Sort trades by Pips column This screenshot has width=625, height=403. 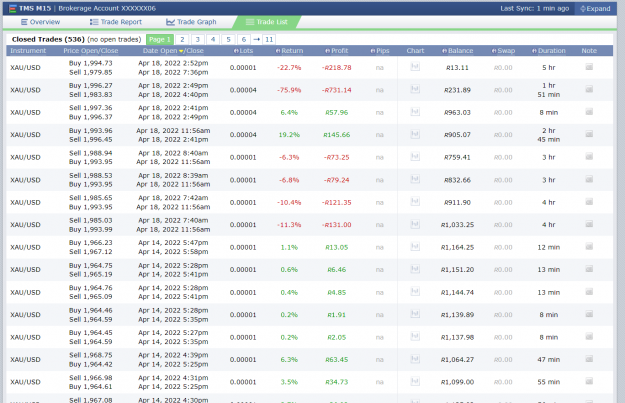(x=379, y=51)
